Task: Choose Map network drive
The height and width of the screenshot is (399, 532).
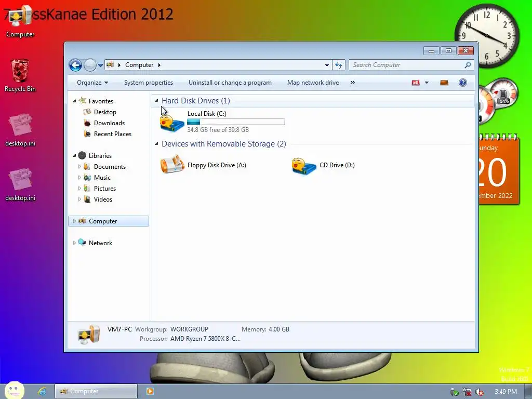Action: click(x=313, y=83)
